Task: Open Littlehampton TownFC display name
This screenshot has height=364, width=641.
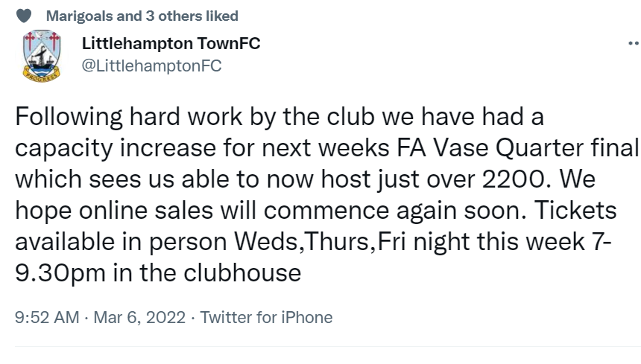Action: (x=171, y=43)
